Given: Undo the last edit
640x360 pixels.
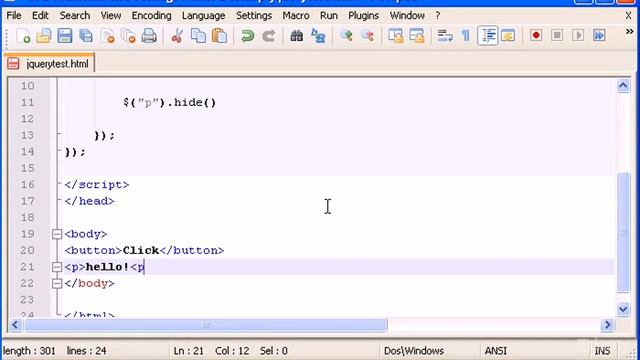Looking at the screenshot, I should tap(247, 36).
